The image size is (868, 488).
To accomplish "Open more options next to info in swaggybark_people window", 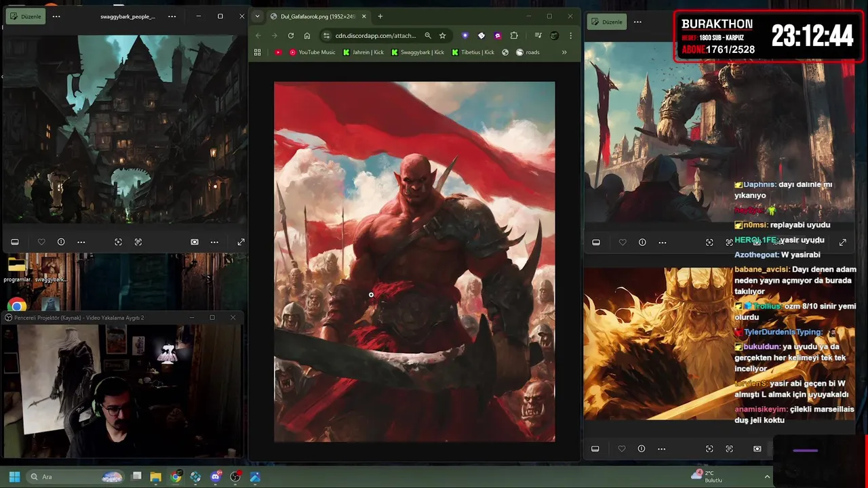I will coord(81,242).
